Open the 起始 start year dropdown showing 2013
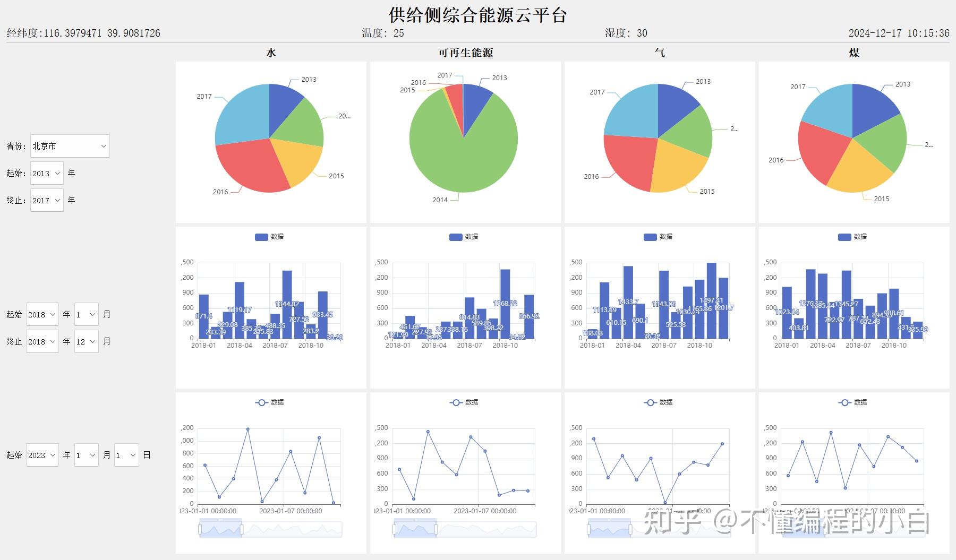The image size is (956, 560). (47, 173)
